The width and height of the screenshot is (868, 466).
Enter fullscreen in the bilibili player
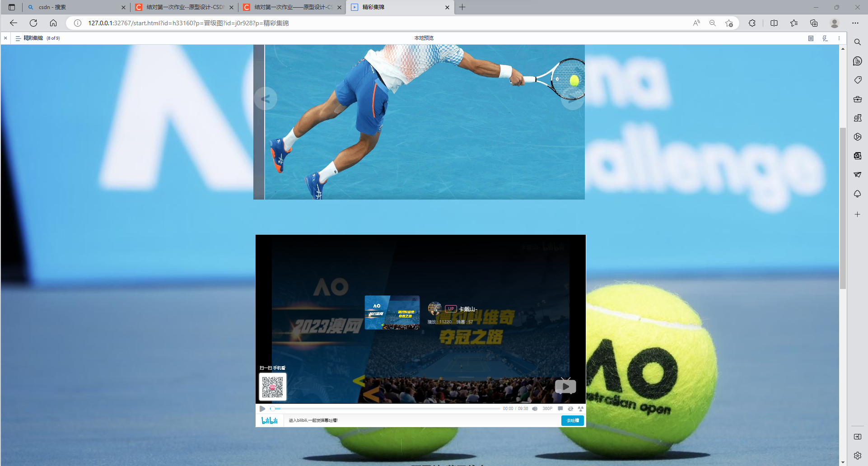581,409
